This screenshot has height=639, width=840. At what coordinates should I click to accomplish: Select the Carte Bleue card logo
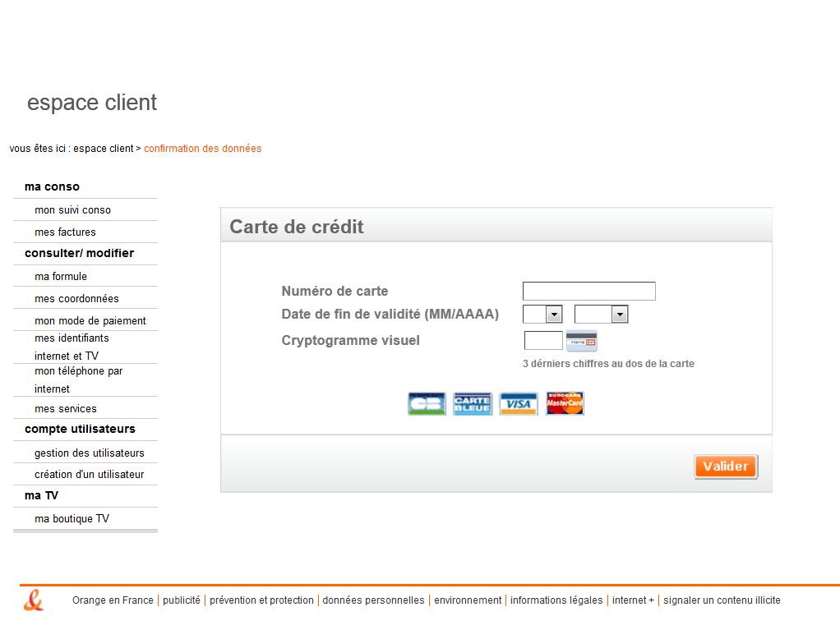click(x=472, y=403)
